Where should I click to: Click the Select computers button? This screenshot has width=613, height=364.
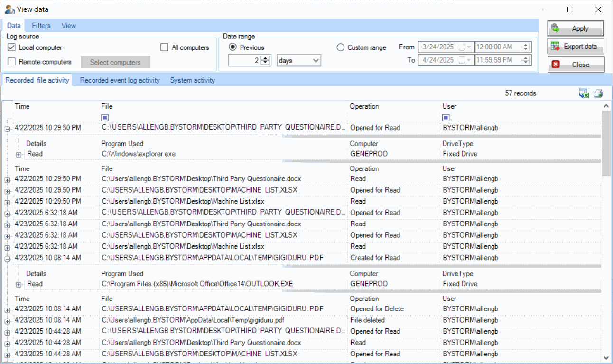click(x=115, y=62)
